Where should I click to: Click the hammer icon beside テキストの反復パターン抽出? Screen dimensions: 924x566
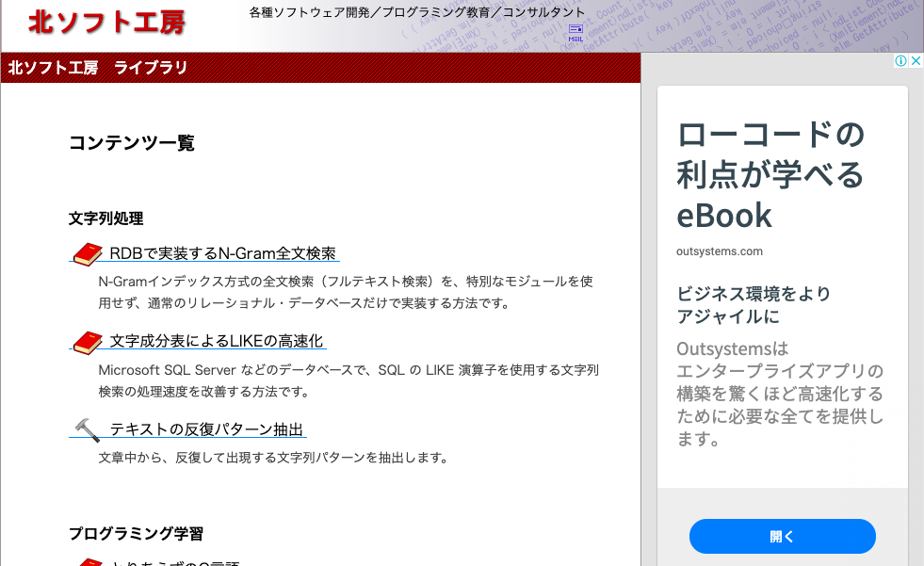tap(88, 430)
